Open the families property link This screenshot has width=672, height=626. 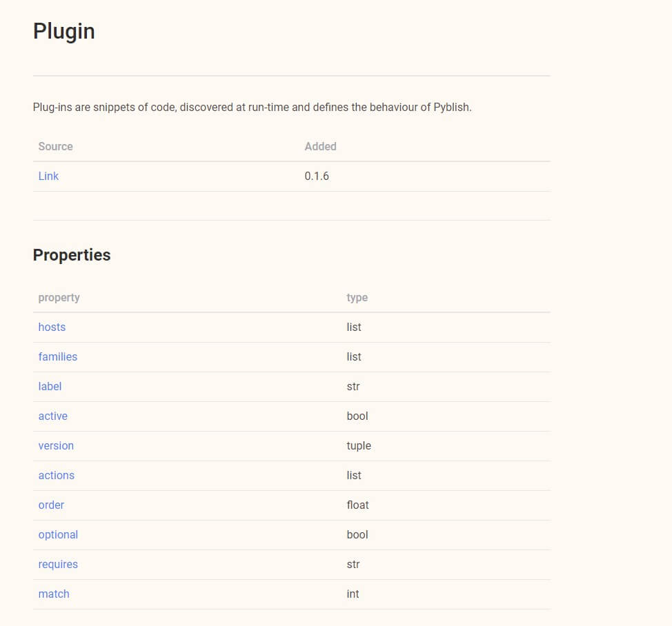pos(58,356)
